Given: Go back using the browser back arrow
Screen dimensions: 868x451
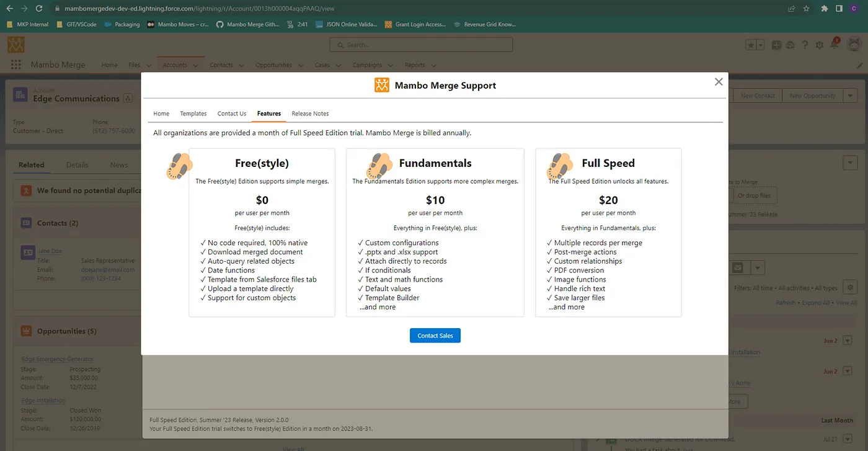Looking at the screenshot, I should [x=9, y=9].
